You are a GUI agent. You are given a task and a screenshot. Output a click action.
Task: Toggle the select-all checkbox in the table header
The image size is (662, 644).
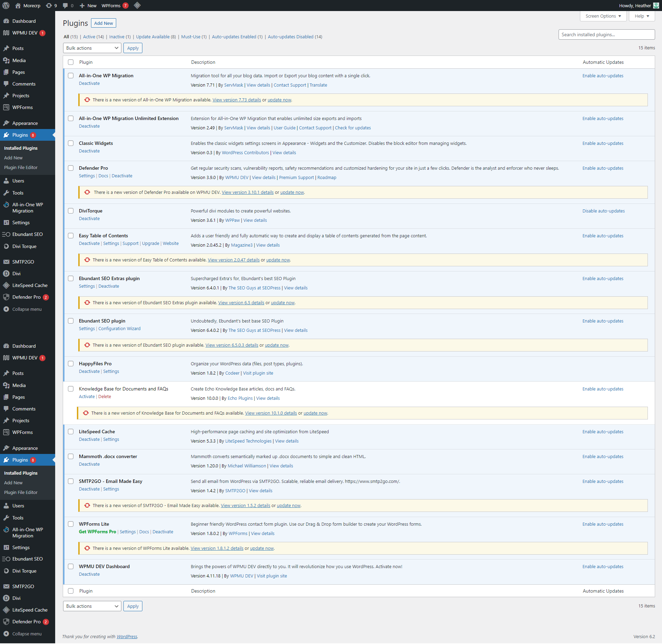pos(71,62)
